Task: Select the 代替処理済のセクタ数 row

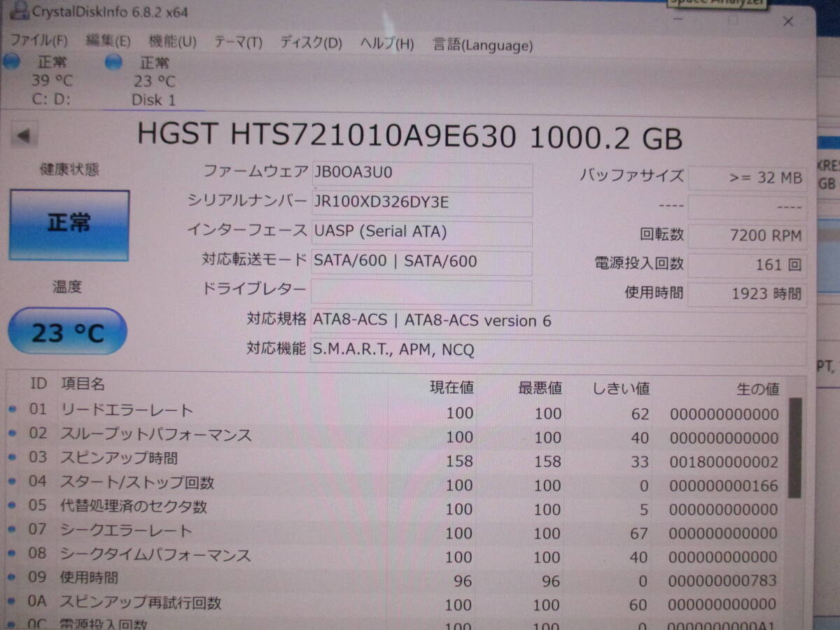Action: [x=395, y=507]
